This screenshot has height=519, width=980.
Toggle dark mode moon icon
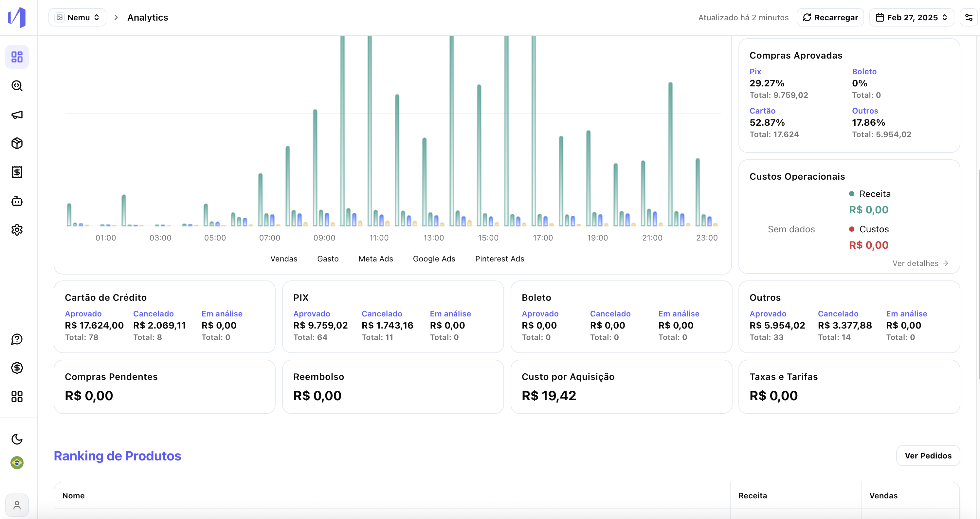[17, 439]
